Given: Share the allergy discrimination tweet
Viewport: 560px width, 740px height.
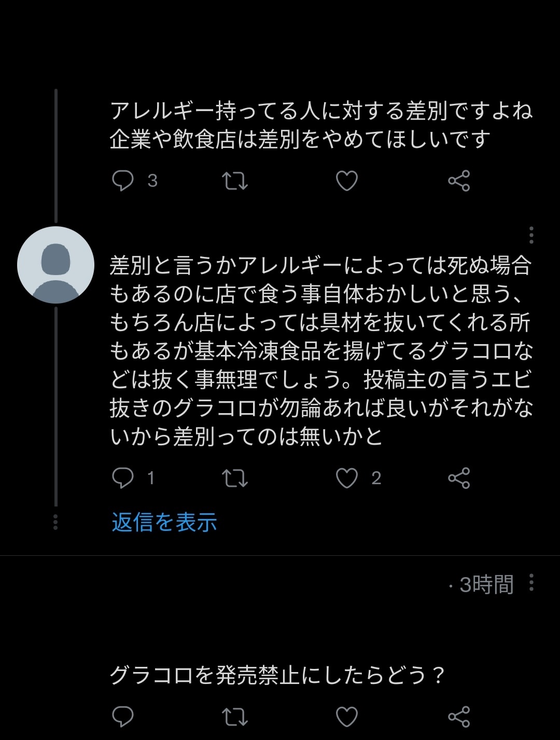Looking at the screenshot, I should coord(459,181).
